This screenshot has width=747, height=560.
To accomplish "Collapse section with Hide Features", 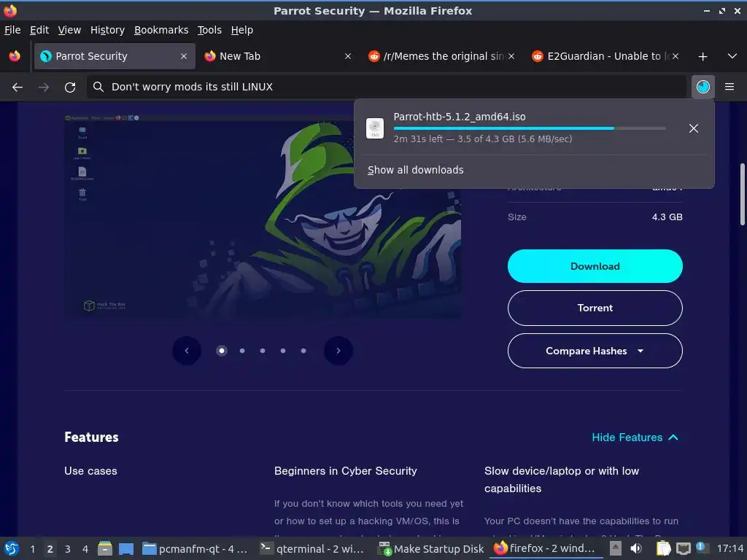I will pyautogui.click(x=635, y=437).
